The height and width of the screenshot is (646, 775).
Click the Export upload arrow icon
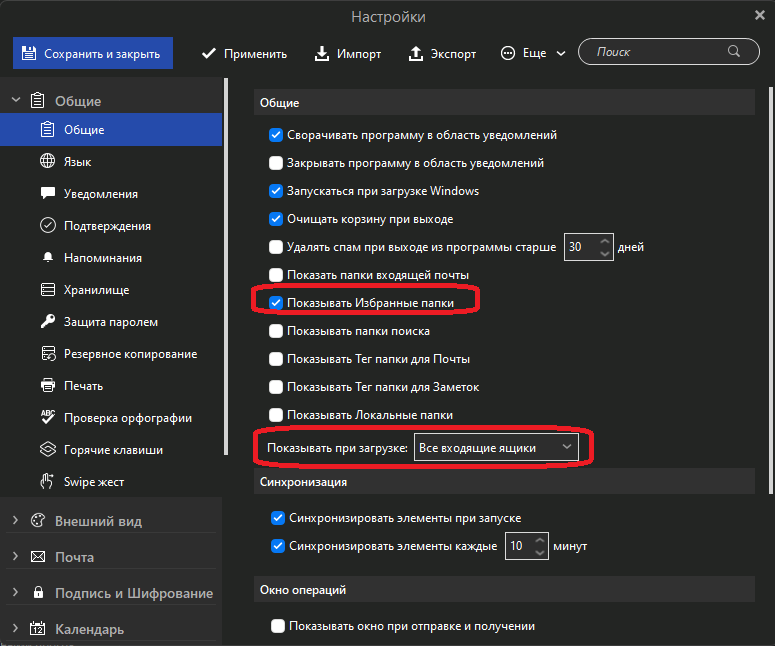(416, 53)
